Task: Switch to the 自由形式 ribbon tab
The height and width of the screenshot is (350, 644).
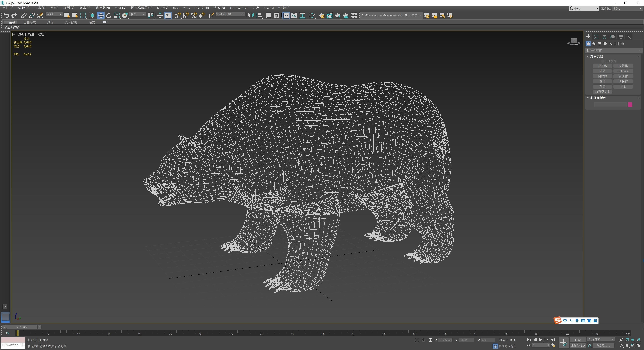Action: 30,22
